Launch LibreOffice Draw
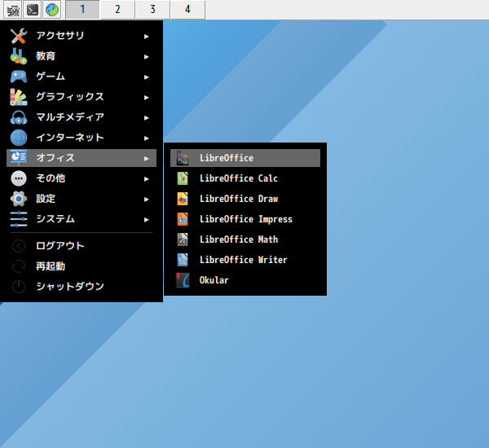This screenshot has height=448, width=489. point(245,199)
